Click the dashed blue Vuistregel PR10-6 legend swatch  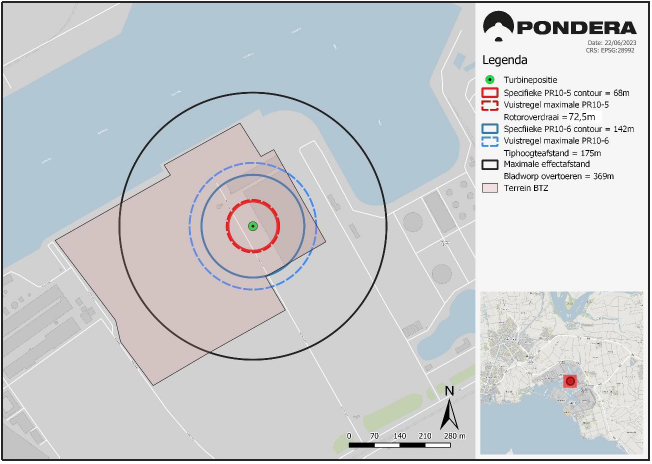tap(490, 141)
